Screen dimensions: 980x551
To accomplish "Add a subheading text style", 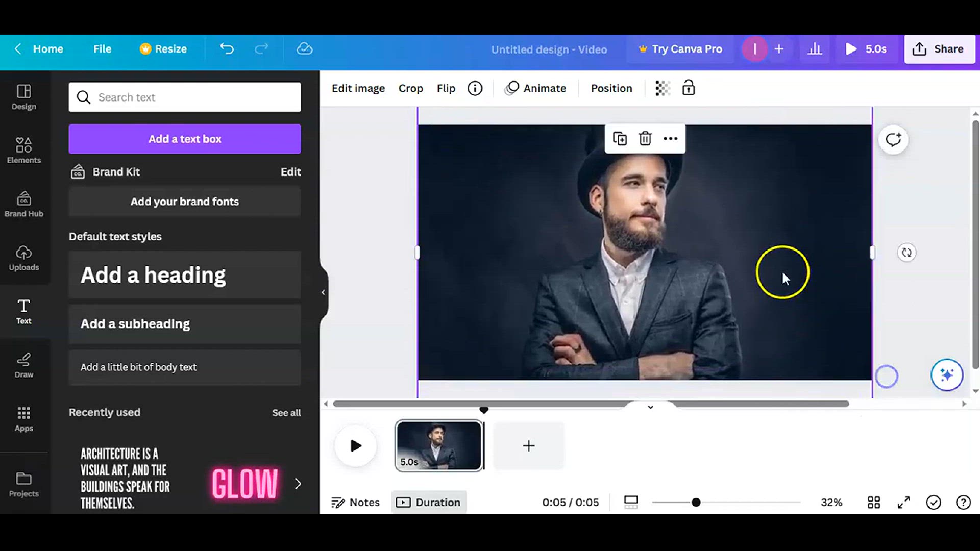I will click(185, 324).
